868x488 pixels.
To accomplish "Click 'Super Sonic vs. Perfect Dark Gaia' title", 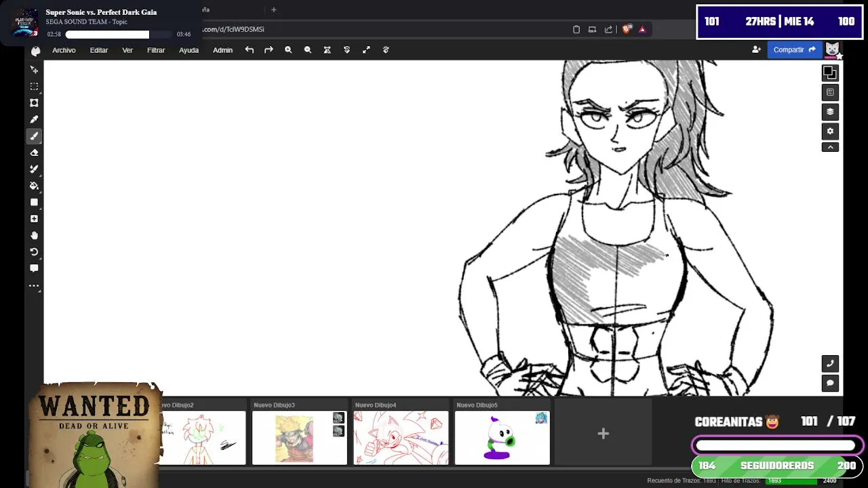I will click(x=101, y=12).
